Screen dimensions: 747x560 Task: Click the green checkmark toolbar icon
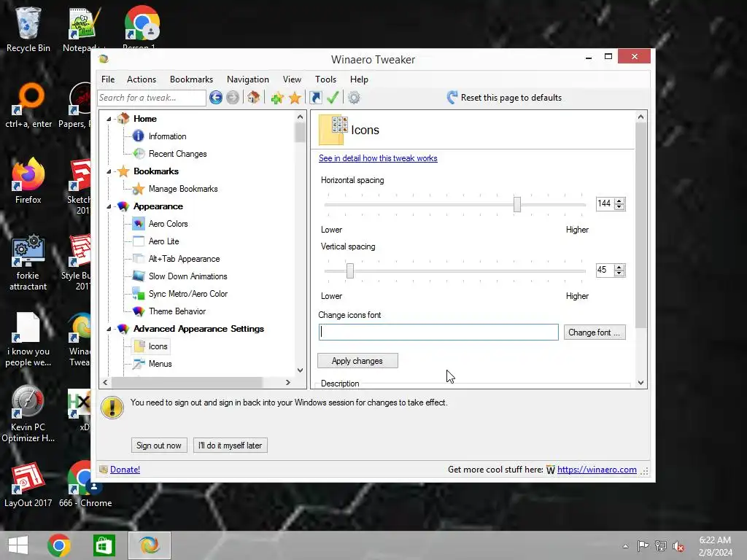click(333, 98)
